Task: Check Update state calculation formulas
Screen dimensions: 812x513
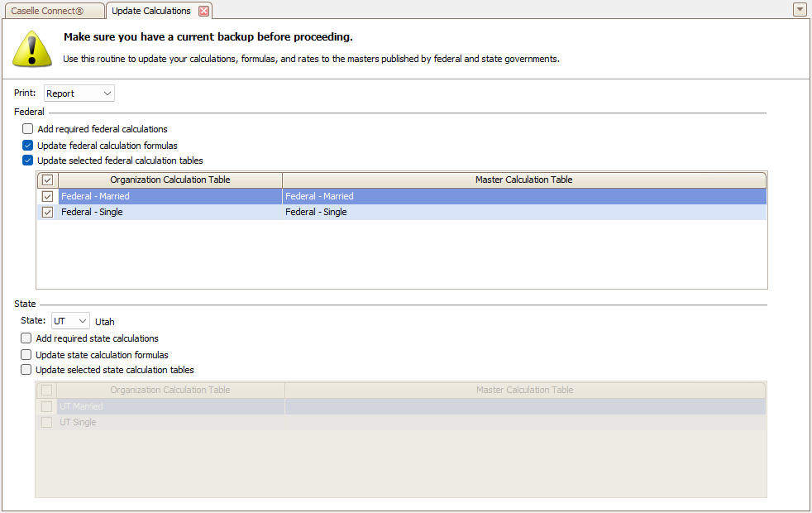Action: pos(27,354)
